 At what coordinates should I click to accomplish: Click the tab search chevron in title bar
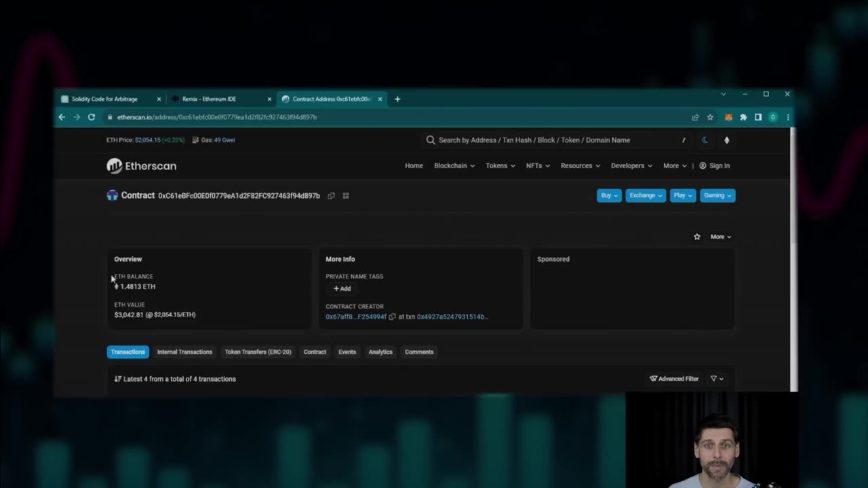pos(724,94)
